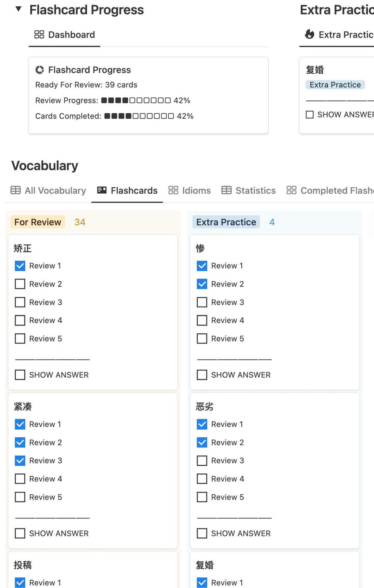Viewport: 374px width, 588px height.
Task: Click the Flashcard Progress pie chart icon
Action: coord(40,70)
